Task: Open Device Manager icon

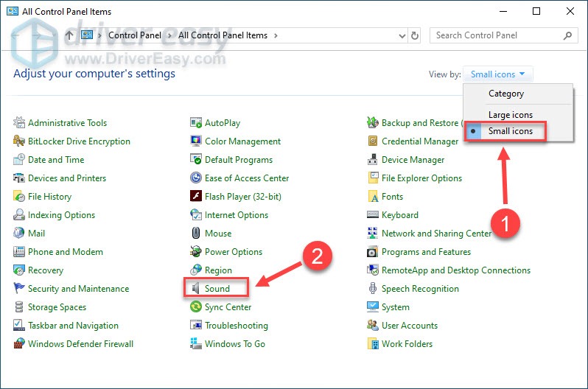Action: (x=374, y=160)
